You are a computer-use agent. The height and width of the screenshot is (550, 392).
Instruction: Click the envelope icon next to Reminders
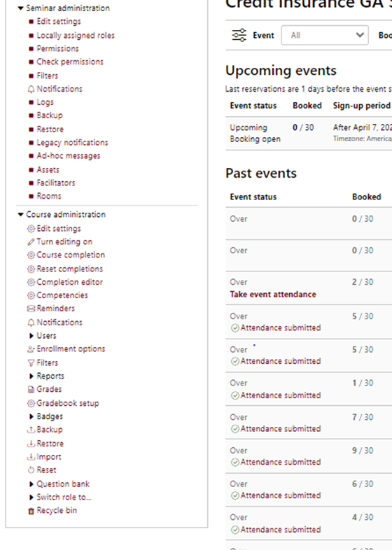tap(31, 309)
